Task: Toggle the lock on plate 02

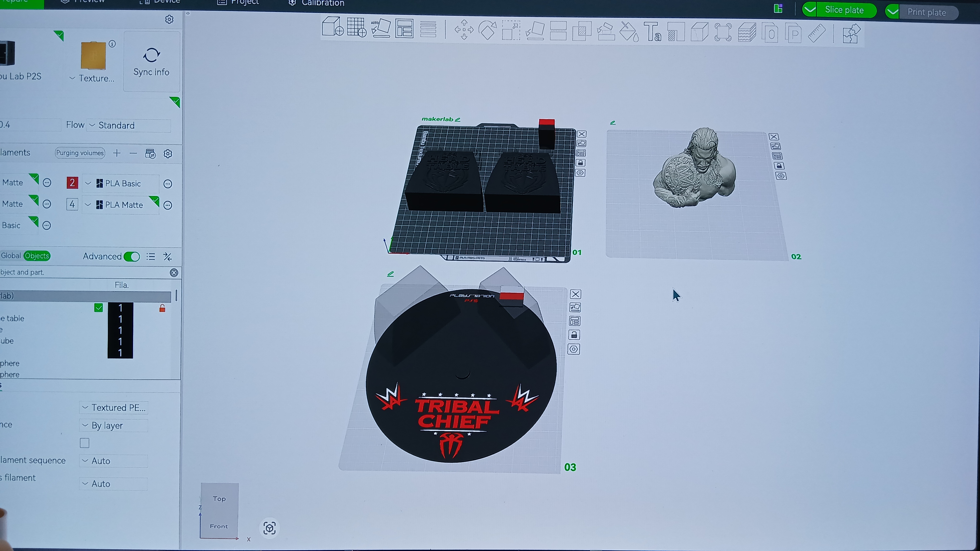Action: [x=779, y=166]
